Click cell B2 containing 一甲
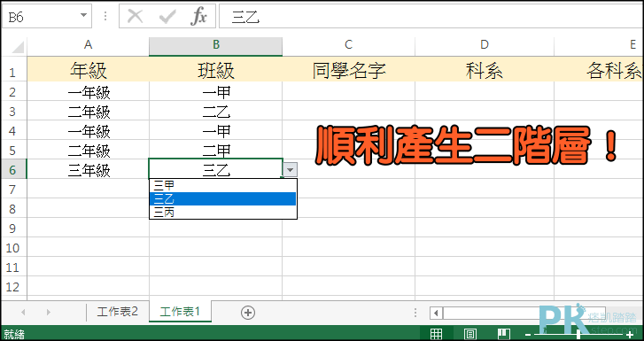The image size is (644, 341). coord(216,91)
